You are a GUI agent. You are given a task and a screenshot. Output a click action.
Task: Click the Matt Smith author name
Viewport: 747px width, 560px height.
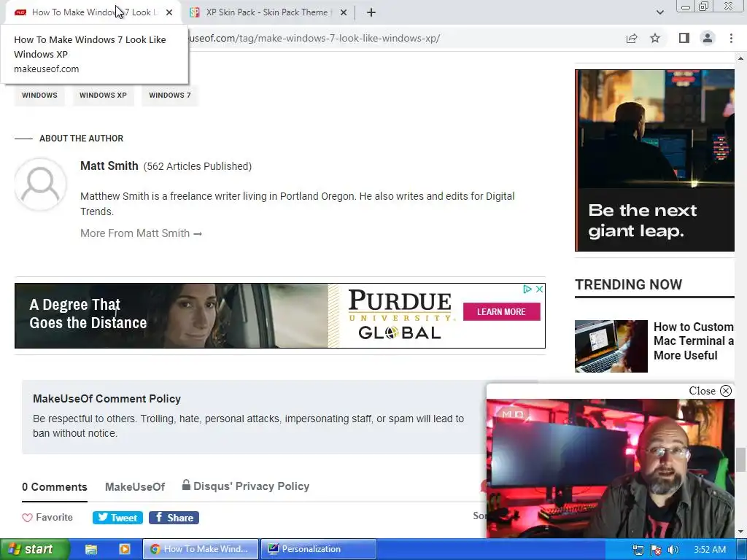pos(109,166)
